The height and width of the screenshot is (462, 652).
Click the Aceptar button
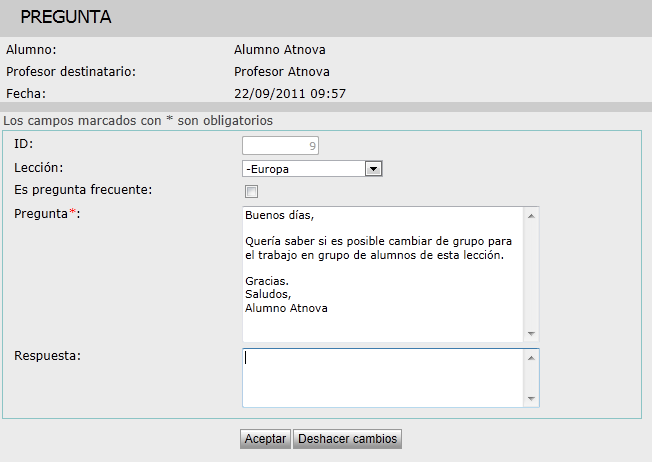pos(265,439)
